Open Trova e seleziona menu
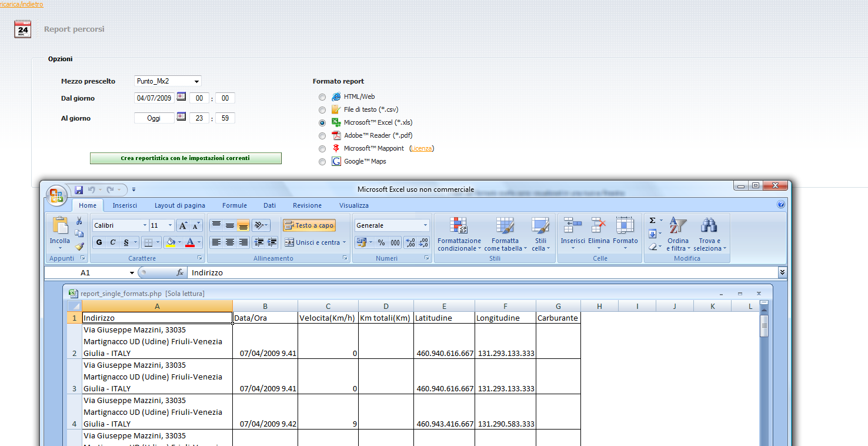 710,234
